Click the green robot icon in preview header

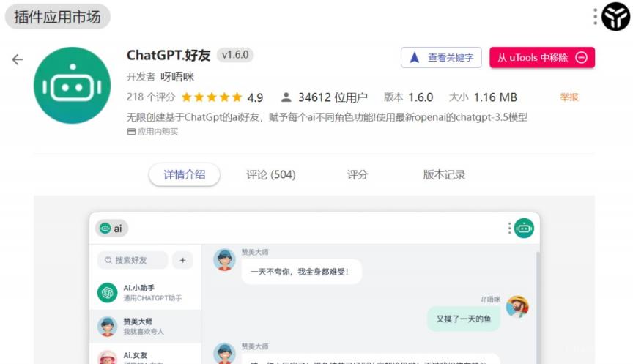click(524, 229)
